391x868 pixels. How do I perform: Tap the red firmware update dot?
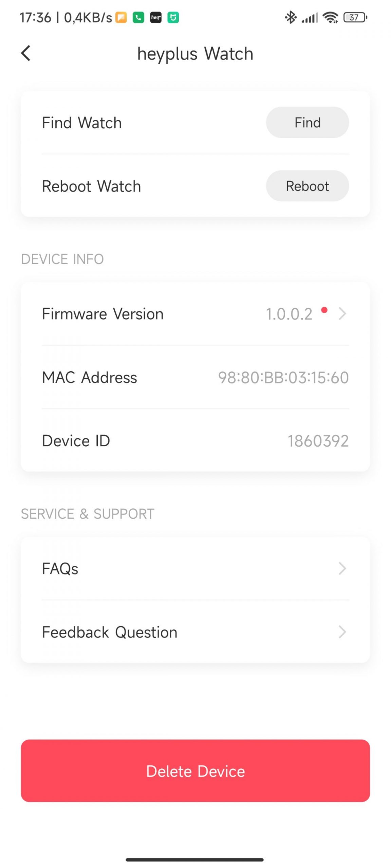[x=324, y=310]
